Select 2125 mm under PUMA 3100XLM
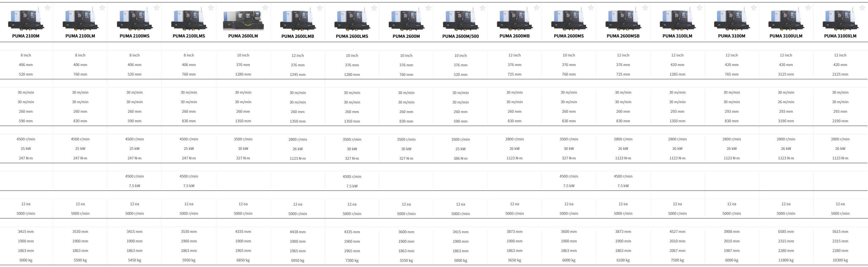 tap(840, 74)
